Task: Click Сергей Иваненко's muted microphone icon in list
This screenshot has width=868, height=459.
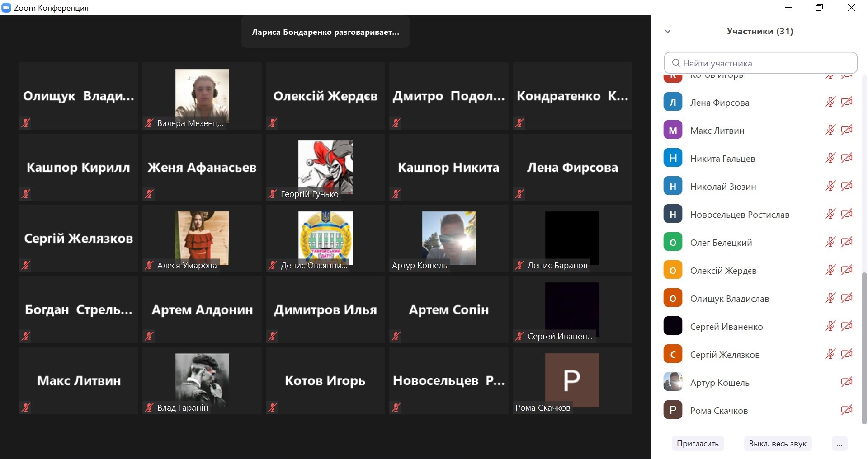Action: [x=830, y=326]
